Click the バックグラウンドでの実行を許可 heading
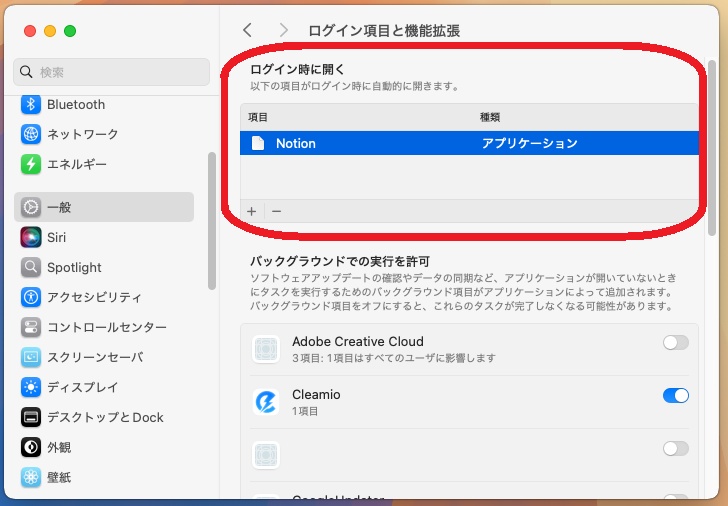 point(340,261)
